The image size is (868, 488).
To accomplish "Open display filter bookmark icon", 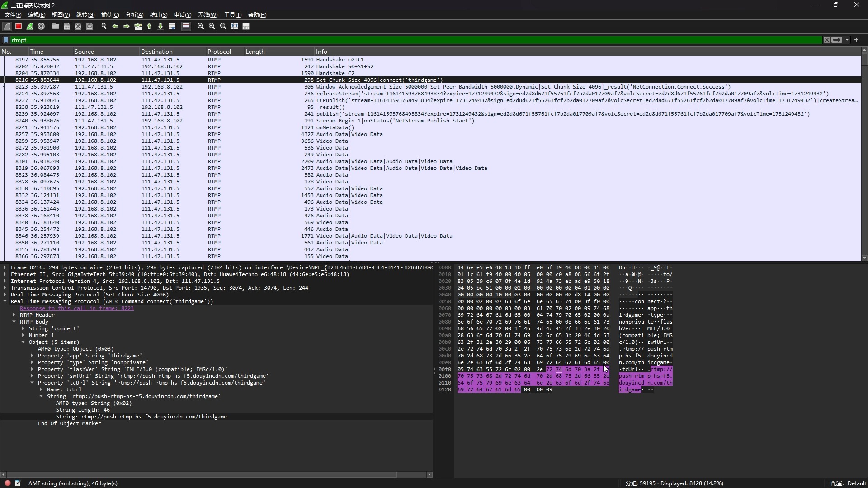I will tap(6, 40).
